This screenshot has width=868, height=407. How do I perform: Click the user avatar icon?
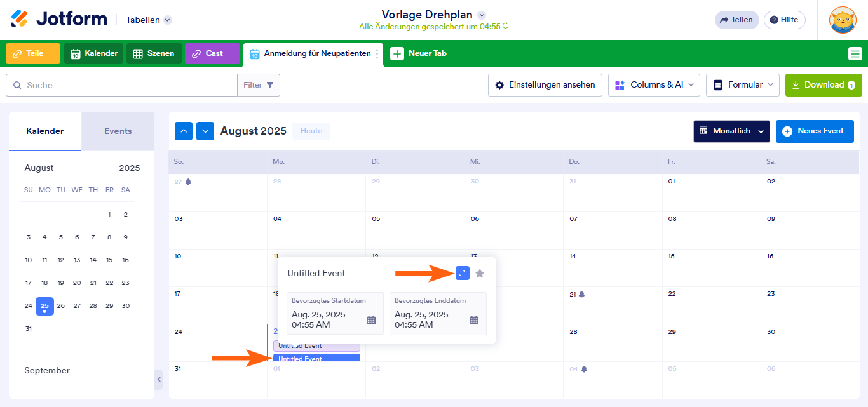coord(843,20)
